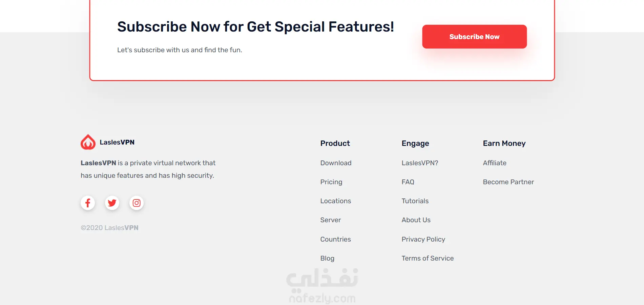Open the FAQ link
The width and height of the screenshot is (644, 305).
[408, 182]
